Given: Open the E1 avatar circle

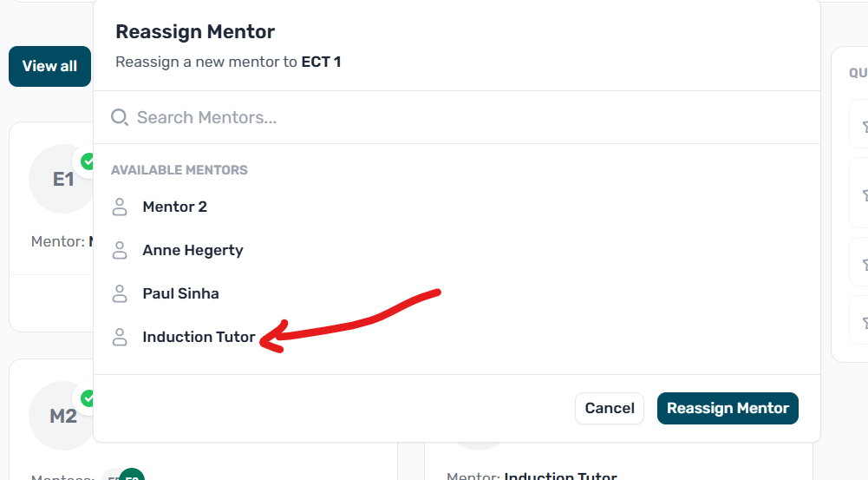Looking at the screenshot, I should click(x=61, y=180).
